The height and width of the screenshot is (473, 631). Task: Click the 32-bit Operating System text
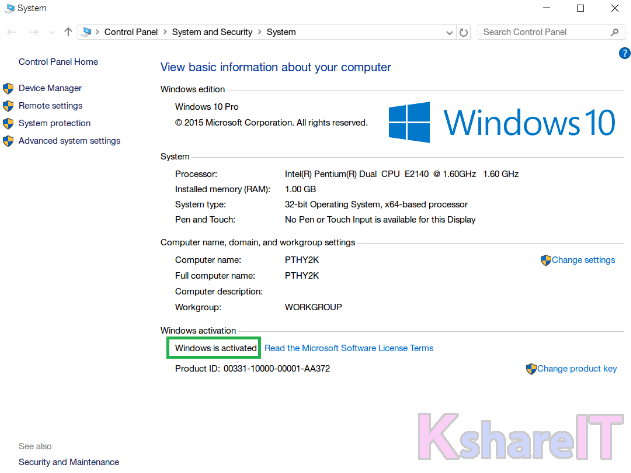tap(376, 204)
